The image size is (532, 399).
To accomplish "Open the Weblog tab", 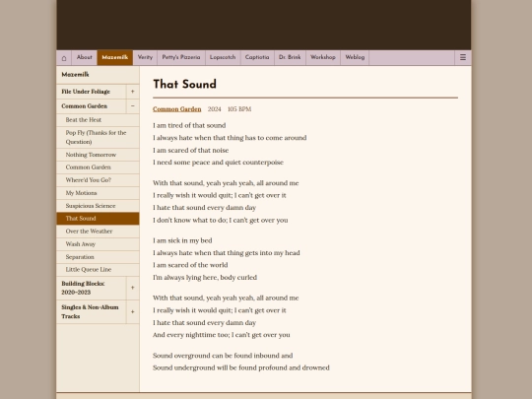I will [x=355, y=58].
